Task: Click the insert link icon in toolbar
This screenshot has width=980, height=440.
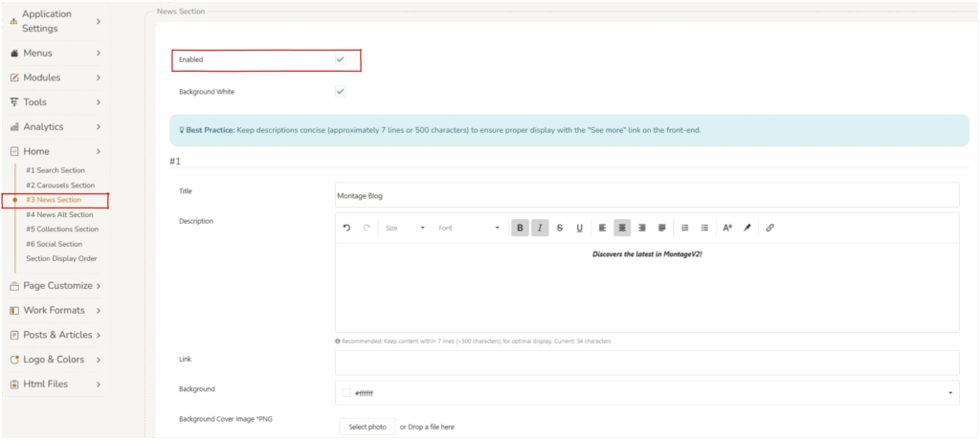Action: tap(769, 228)
